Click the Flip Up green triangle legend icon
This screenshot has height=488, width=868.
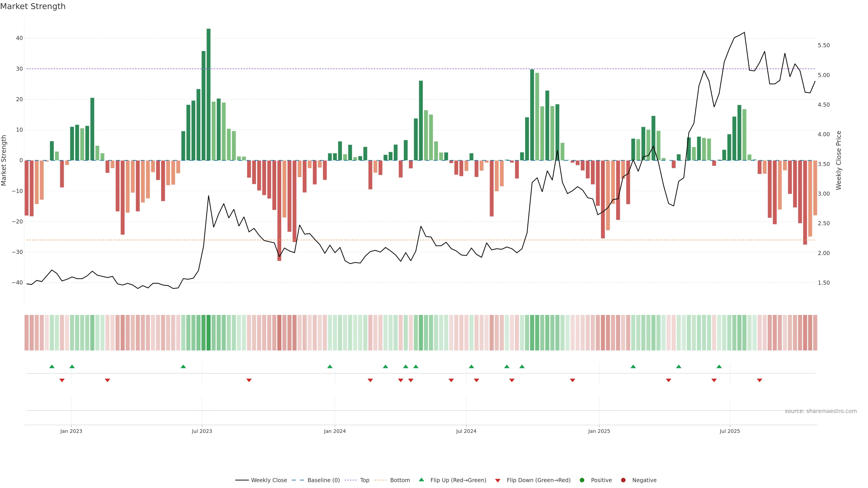tap(421, 480)
